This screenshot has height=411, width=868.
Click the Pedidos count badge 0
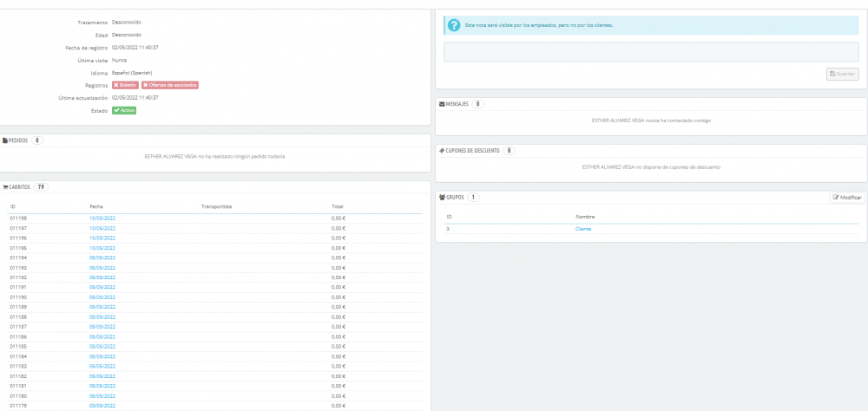click(x=37, y=140)
